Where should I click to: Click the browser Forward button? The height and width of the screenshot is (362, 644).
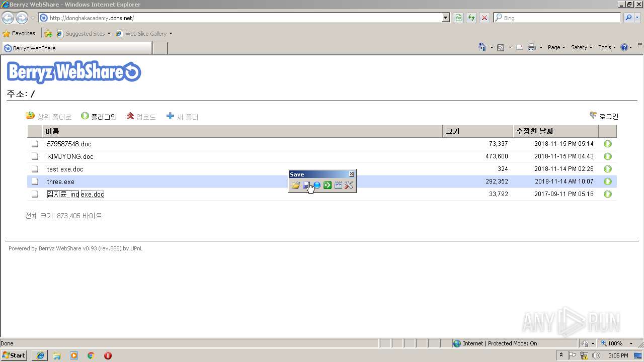point(22,18)
